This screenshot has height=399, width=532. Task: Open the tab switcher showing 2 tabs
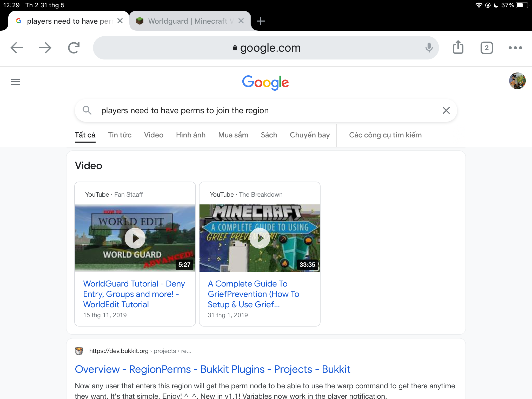(x=487, y=48)
